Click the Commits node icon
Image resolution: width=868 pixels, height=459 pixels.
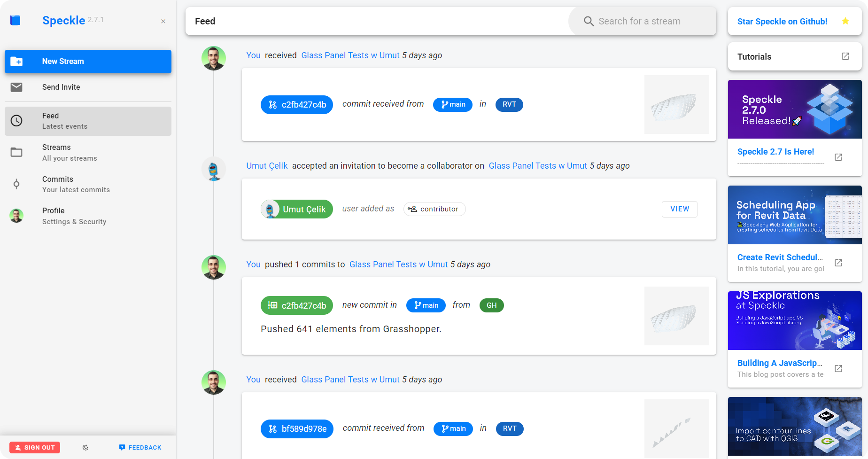click(x=16, y=184)
